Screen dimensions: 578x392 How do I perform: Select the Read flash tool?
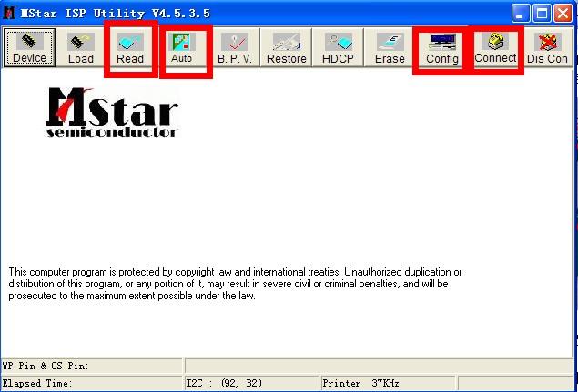130,48
